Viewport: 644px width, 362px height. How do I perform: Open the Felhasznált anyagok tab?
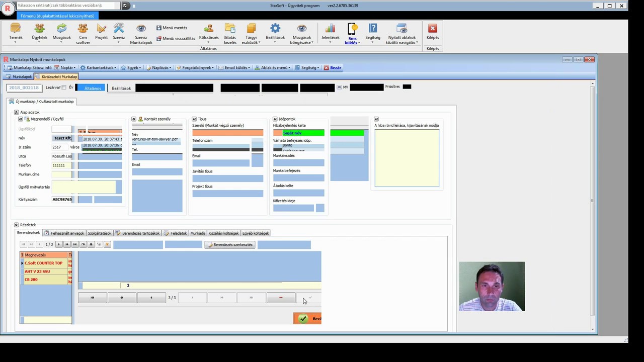click(64, 233)
